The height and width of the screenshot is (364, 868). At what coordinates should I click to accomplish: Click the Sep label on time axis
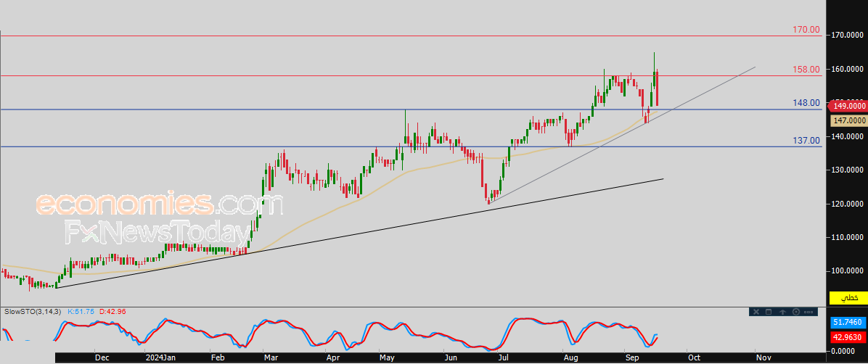point(631,358)
